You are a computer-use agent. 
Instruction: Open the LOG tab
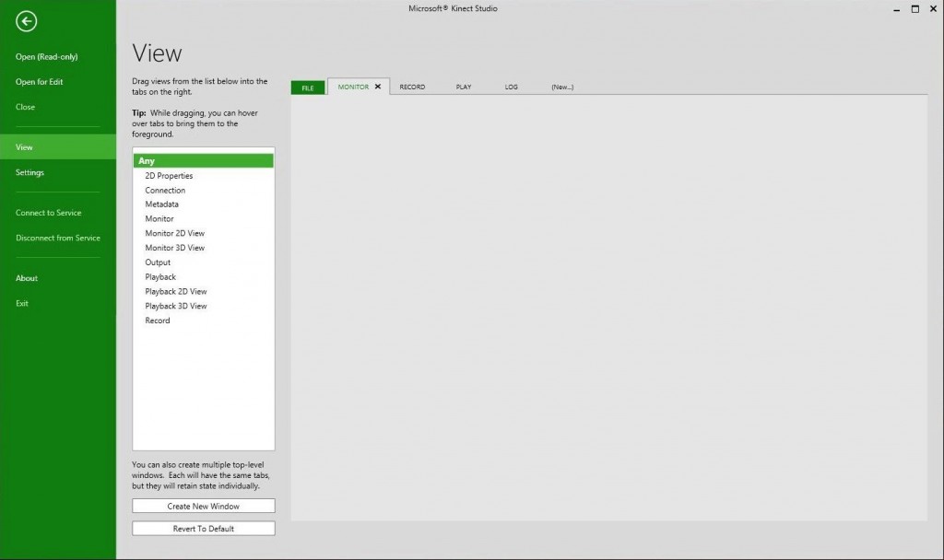pos(511,87)
